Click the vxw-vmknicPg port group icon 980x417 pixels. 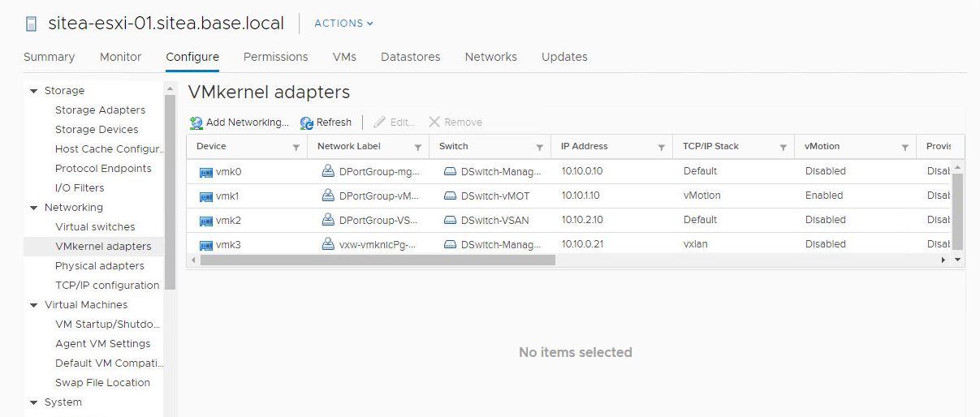(x=328, y=244)
